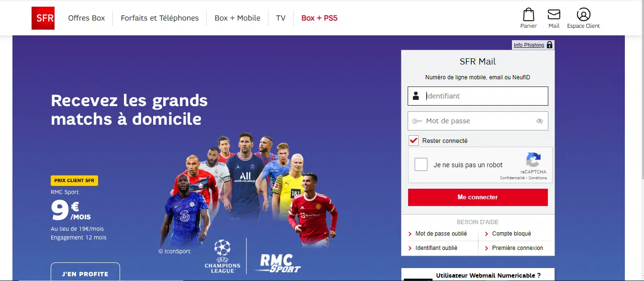Open the Compte bloqué link
This screenshot has height=281, width=644.
click(x=511, y=234)
